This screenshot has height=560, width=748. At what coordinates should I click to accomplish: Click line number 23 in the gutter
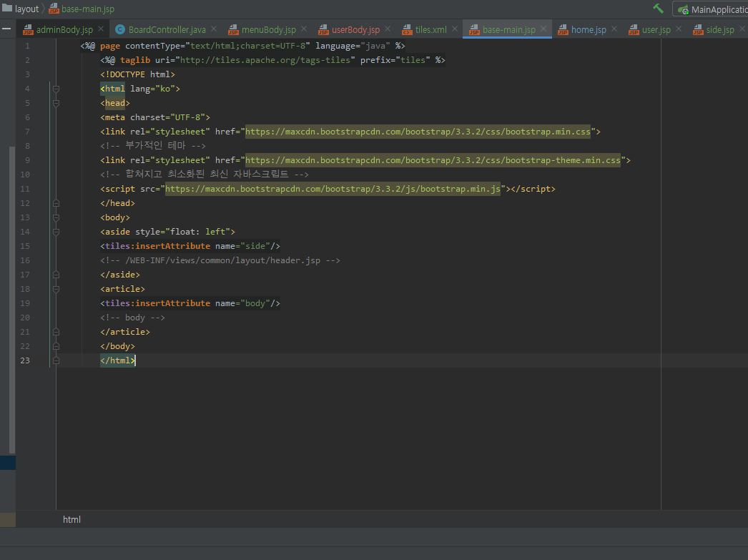click(25, 360)
